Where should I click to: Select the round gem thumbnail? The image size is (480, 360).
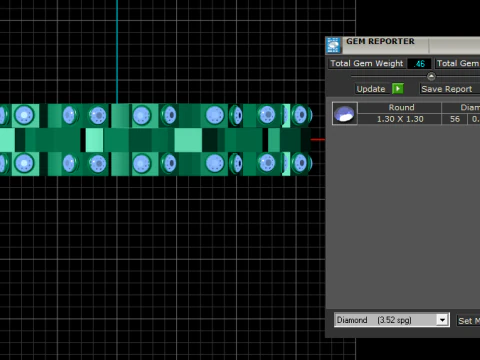(345, 114)
